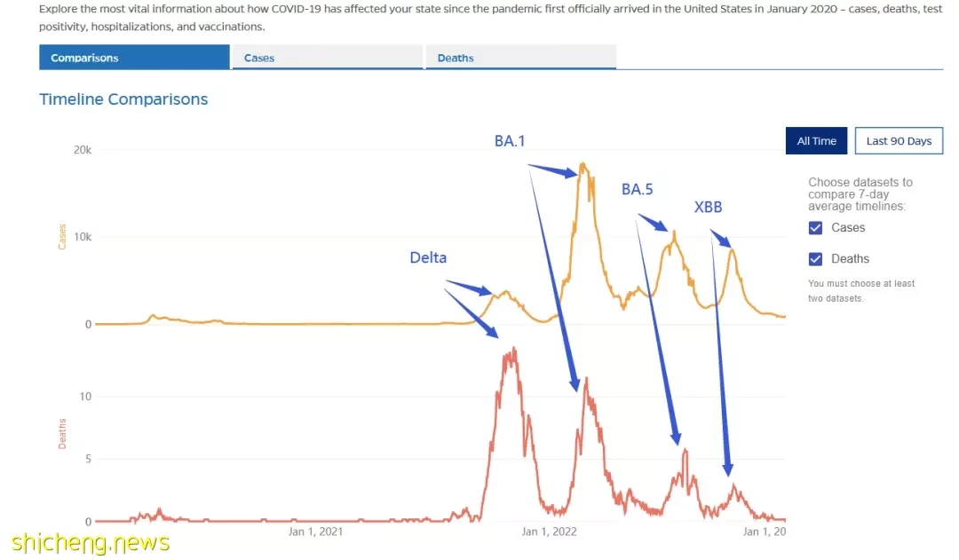Click the Delta annotation label
The width and height of the screenshot is (959, 560).
click(428, 257)
